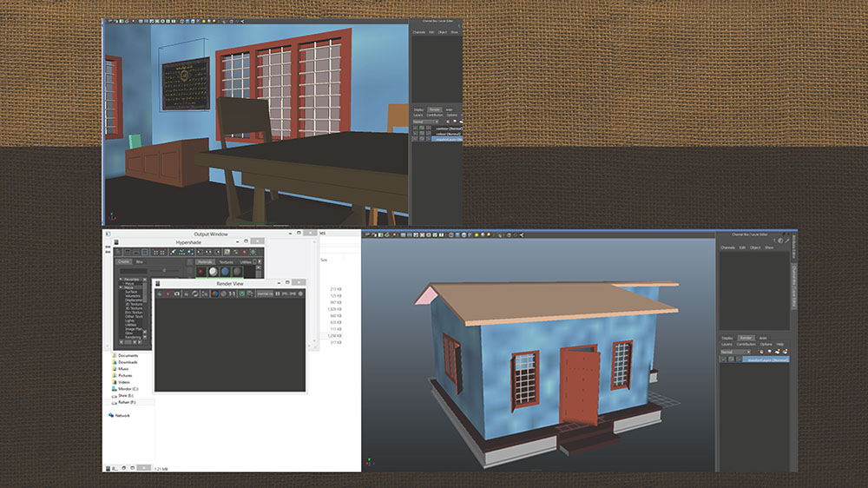Open the renderer dropdown showing mental ray
This screenshot has height=488, width=868.
pyautogui.click(x=264, y=293)
